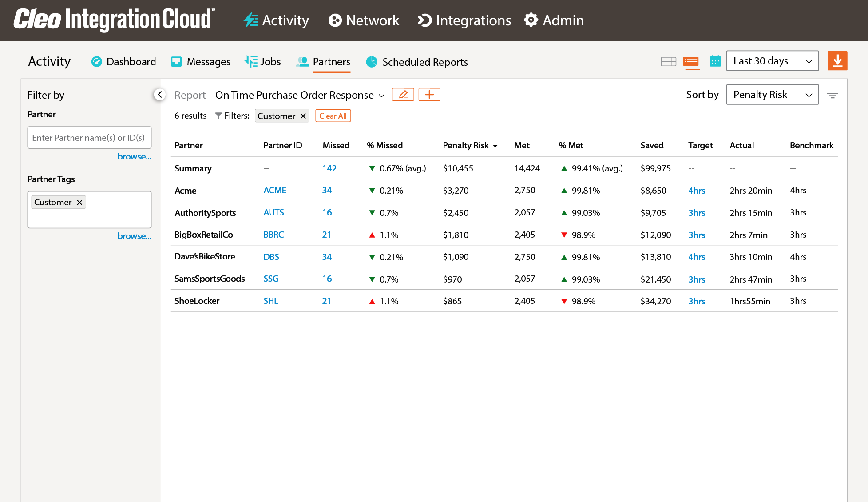Click browse link under Partner Tags

coord(134,236)
